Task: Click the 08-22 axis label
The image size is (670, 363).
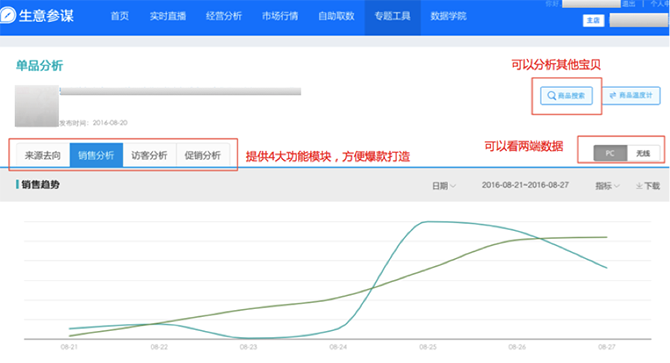Action: [159, 347]
